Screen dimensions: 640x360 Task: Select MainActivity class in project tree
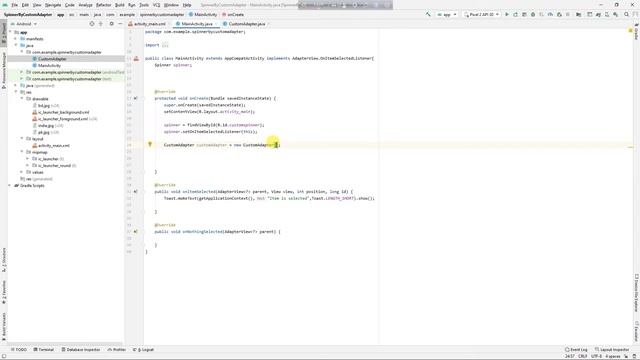[49, 66]
